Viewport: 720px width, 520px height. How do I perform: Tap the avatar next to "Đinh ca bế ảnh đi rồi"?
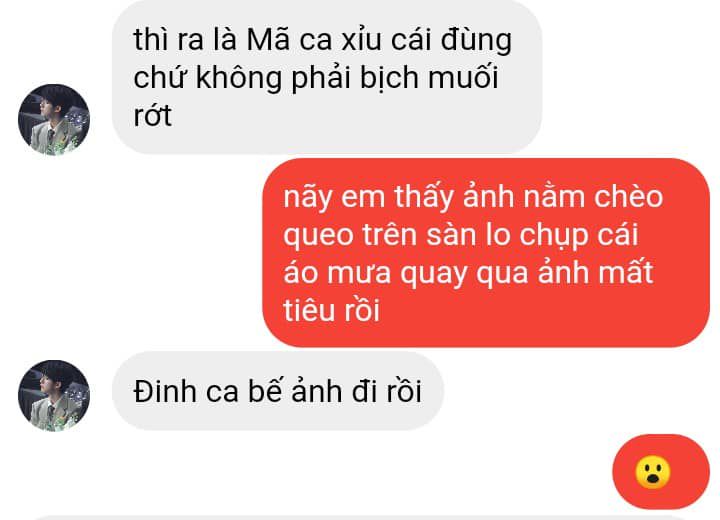54,396
